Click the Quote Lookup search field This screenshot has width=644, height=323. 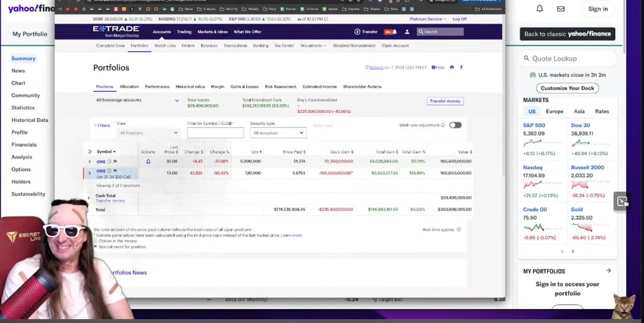(x=567, y=59)
